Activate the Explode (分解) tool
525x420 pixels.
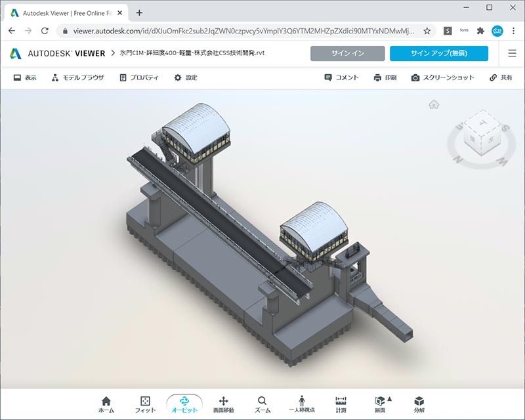click(419, 405)
